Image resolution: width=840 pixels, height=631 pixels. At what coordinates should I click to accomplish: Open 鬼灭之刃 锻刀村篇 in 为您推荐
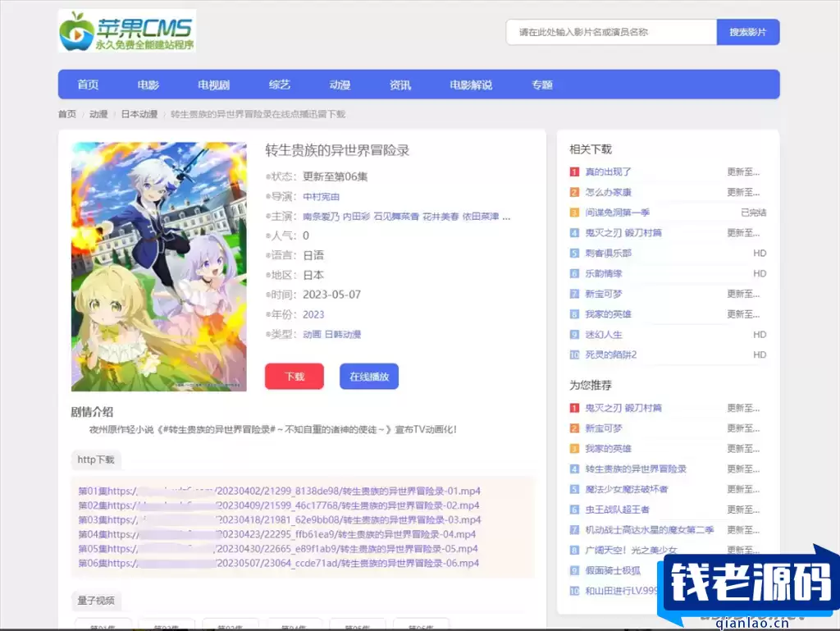(x=623, y=408)
